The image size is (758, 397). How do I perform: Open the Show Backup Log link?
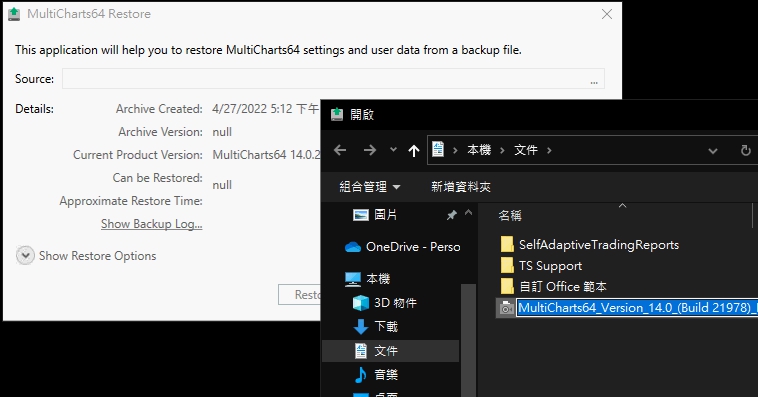point(151,224)
